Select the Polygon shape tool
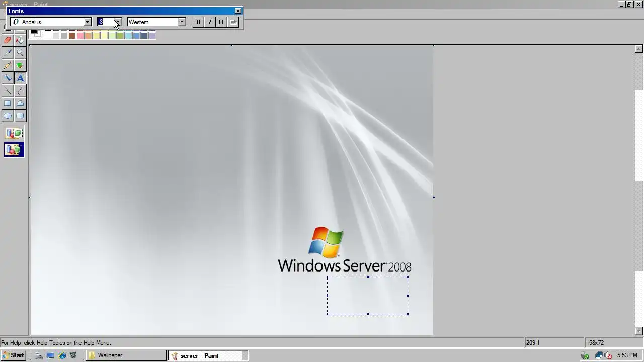 pos(20,103)
